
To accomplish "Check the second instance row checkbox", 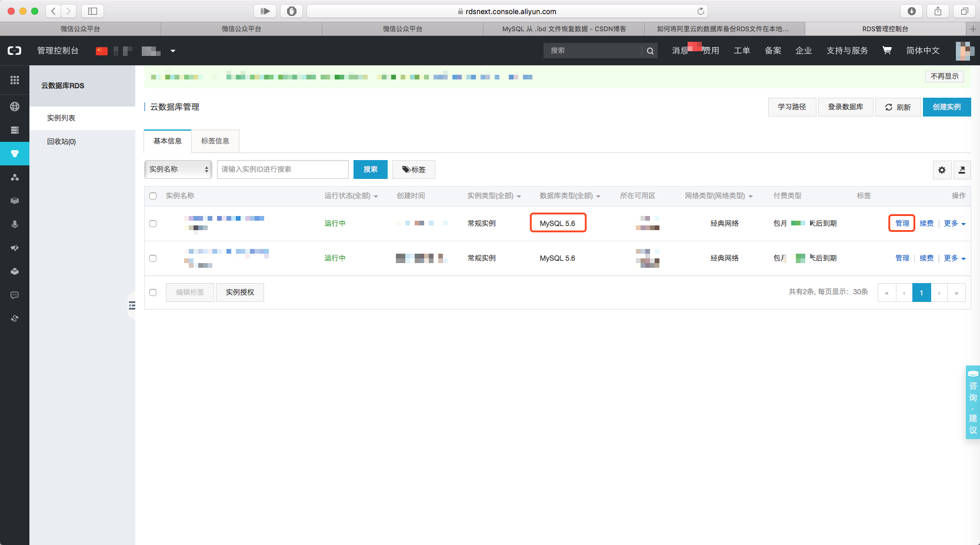I will click(x=153, y=258).
